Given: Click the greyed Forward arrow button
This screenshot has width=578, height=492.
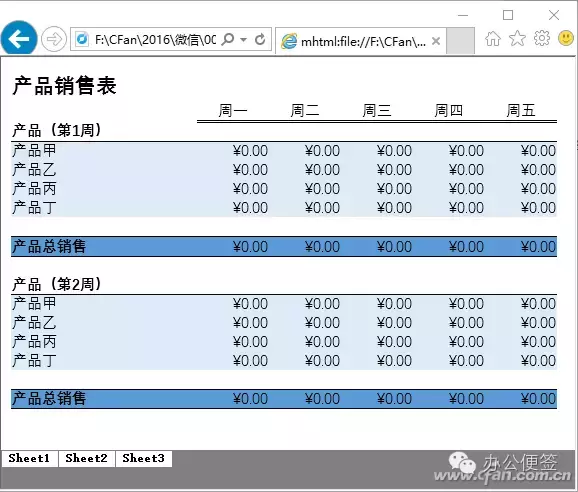Looking at the screenshot, I should click(x=54, y=39).
